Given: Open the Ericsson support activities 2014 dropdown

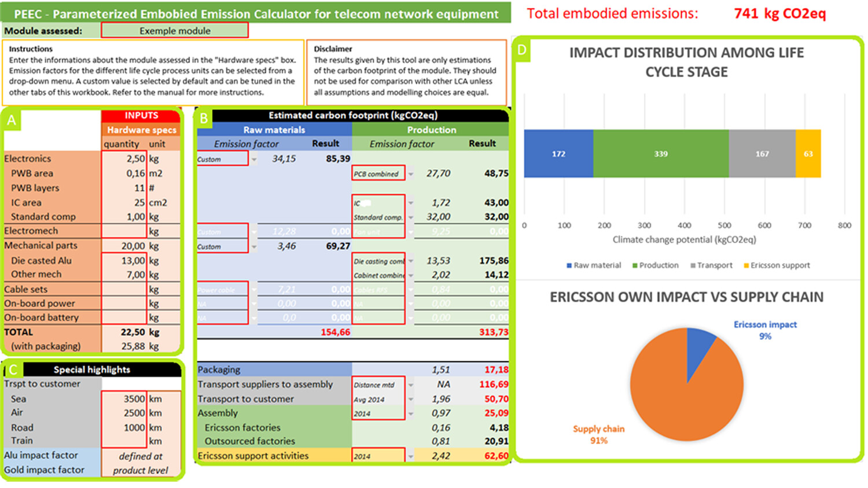Looking at the screenshot, I should tap(411, 456).
